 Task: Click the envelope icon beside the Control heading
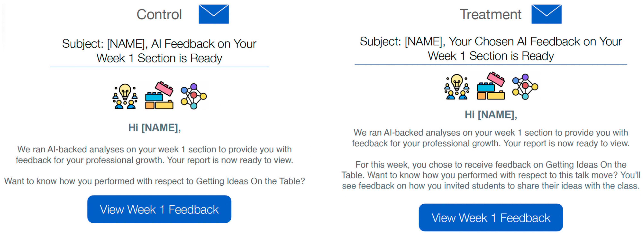[213, 14]
